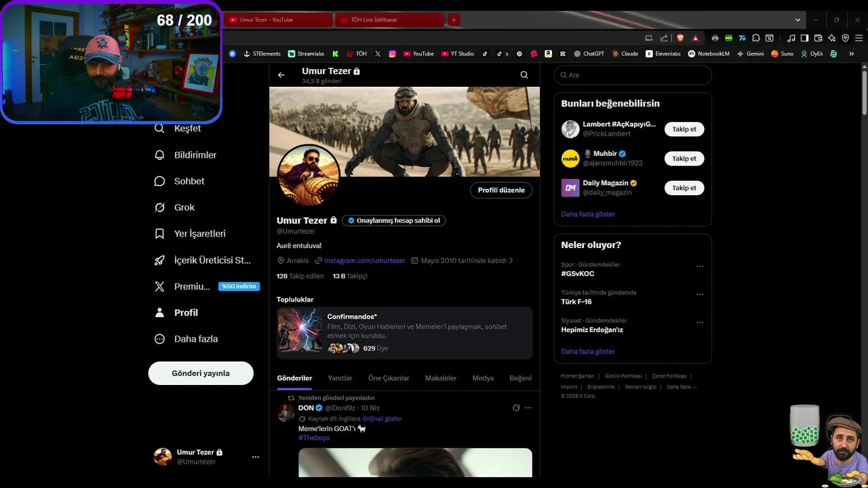Image resolution: width=868 pixels, height=488 pixels.
Task: Click the Profili düzenle button
Action: 501,190
